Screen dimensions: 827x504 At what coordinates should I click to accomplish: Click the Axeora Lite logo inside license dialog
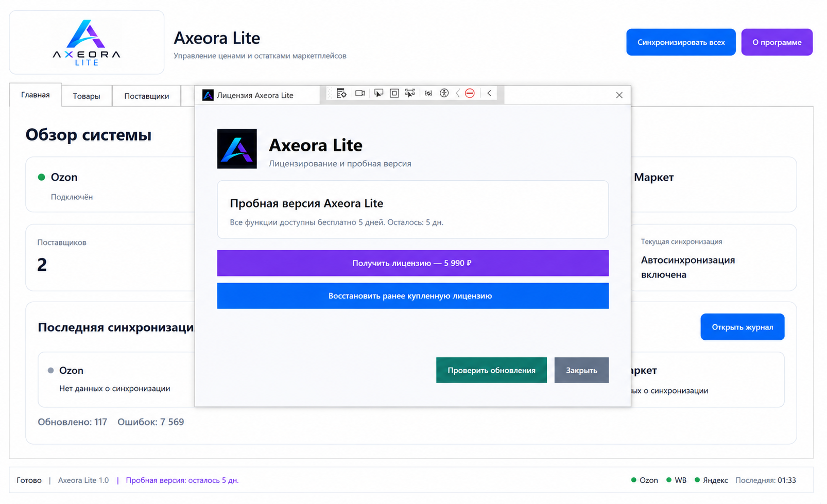tap(237, 149)
